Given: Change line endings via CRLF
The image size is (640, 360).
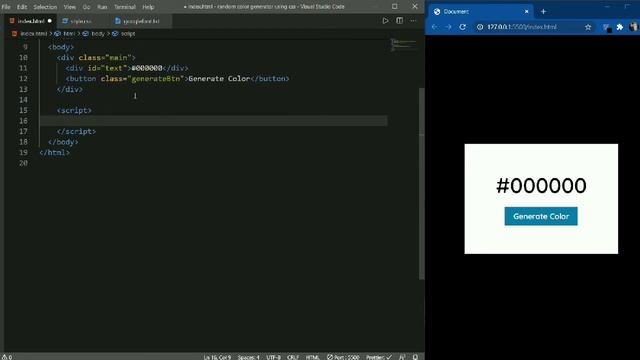Looking at the screenshot, I should click(293, 357).
